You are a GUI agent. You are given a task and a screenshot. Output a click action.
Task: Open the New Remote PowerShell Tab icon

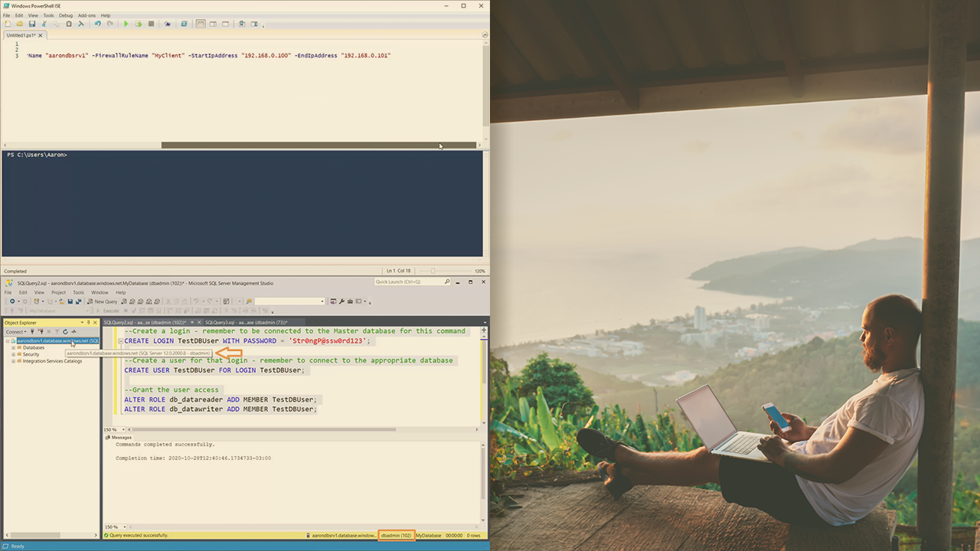[x=168, y=24]
